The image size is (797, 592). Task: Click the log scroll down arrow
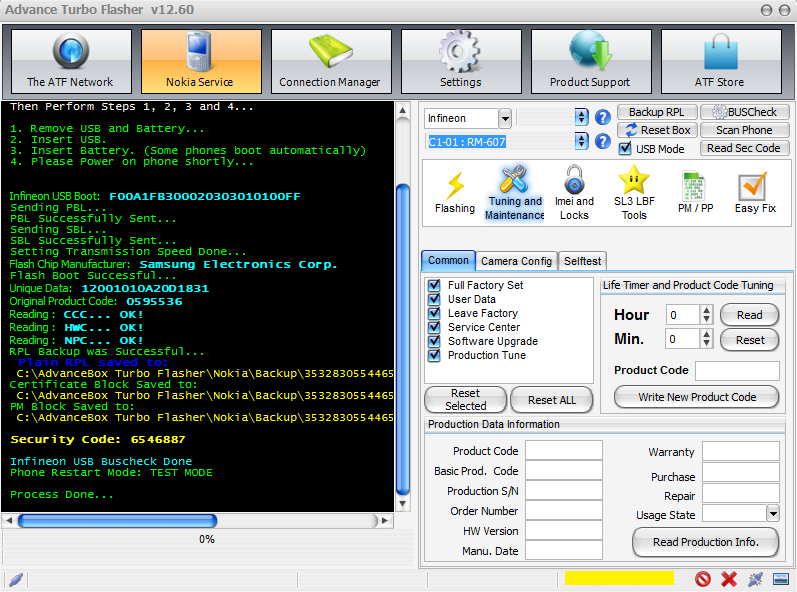(403, 504)
